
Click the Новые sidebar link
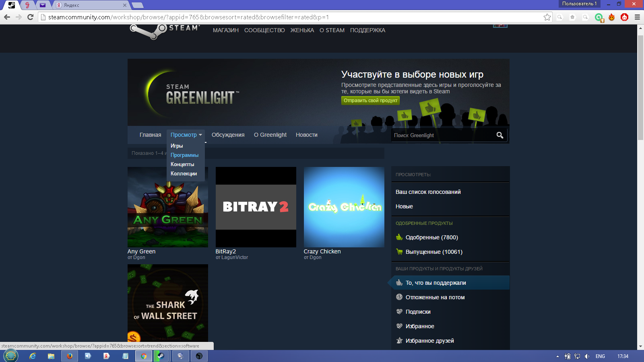[x=404, y=206]
